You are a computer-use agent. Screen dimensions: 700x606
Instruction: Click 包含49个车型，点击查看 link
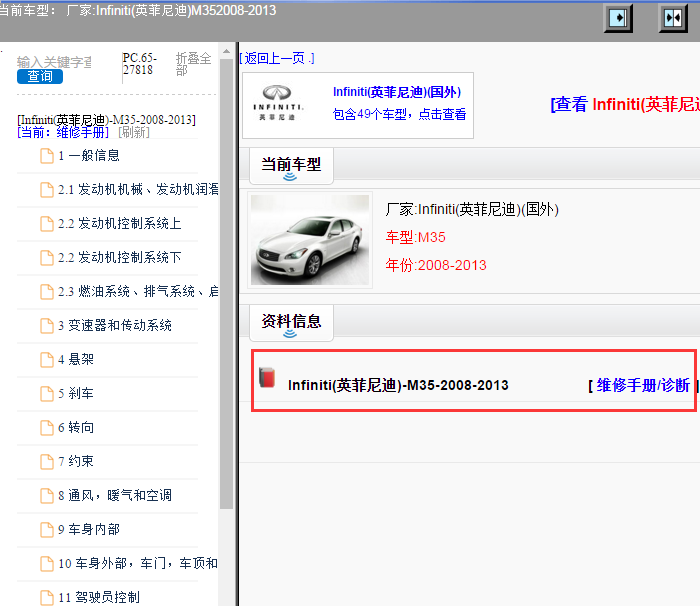pyautogui.click(x=399, y=114)
